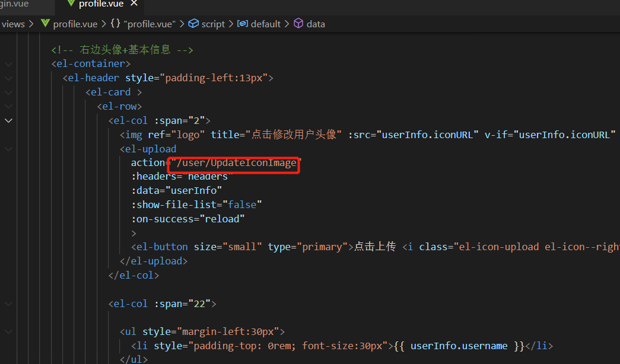Click the userInfo.username template expression
Image resolution: width=620 pixels, height=364 pixels.
(x=459, y=346)
